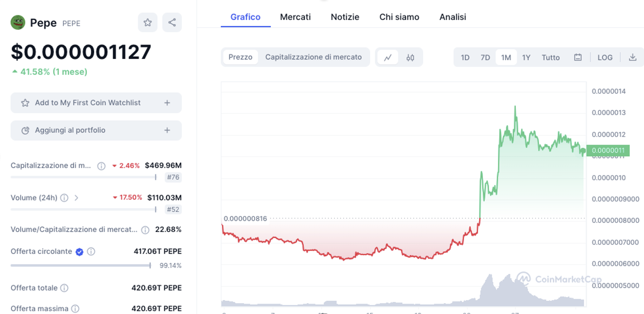Image resolution: width=644 pixels, height=314 pixels.
Task: Click the star favorite icon next to Pepe
Action: 148,22
